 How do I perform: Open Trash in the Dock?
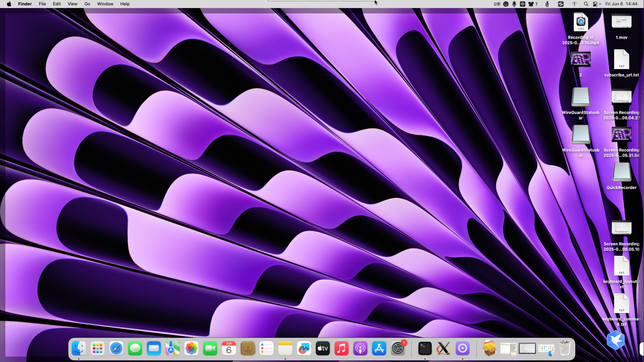click(564, 349)
